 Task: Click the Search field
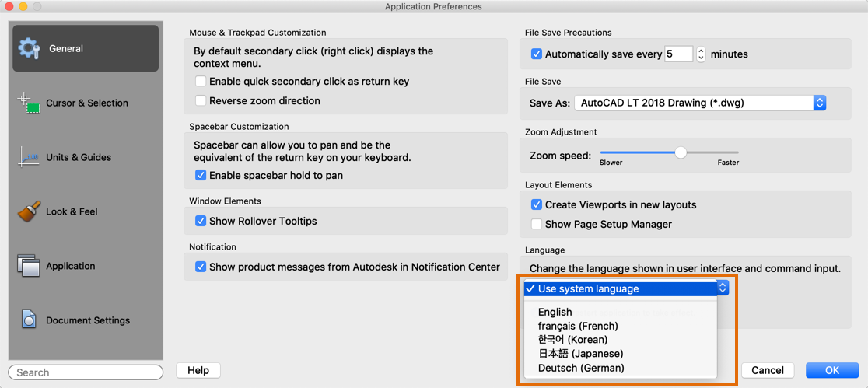(86, 372)
